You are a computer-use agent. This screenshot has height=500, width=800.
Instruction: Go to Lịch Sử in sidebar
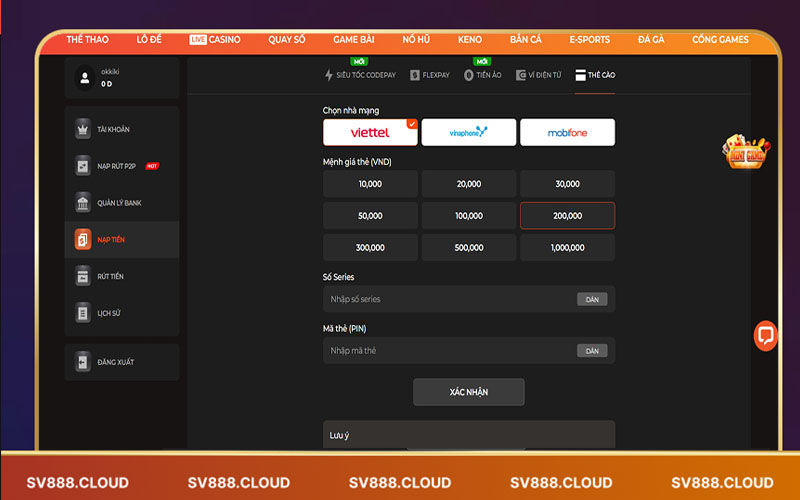pos(122,313)
